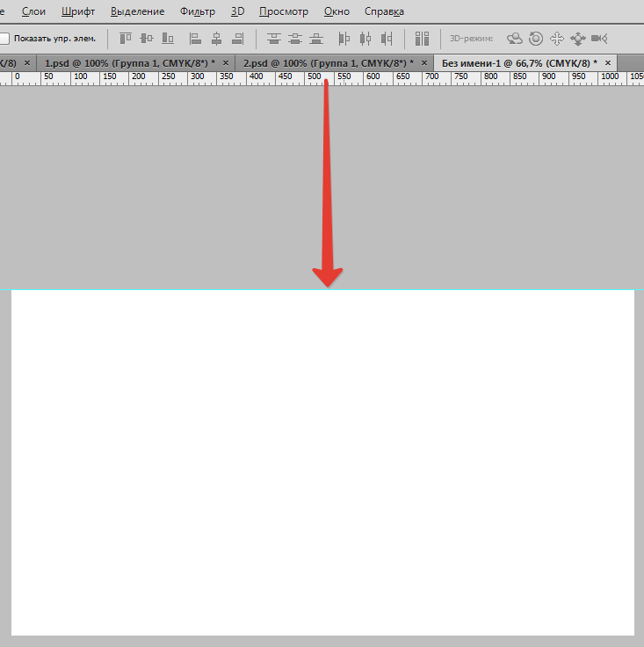Image resolution: width=644 pixels, height=647 pixels.
Task: Align top edges of layers
Action: click(x=126, y=39)
